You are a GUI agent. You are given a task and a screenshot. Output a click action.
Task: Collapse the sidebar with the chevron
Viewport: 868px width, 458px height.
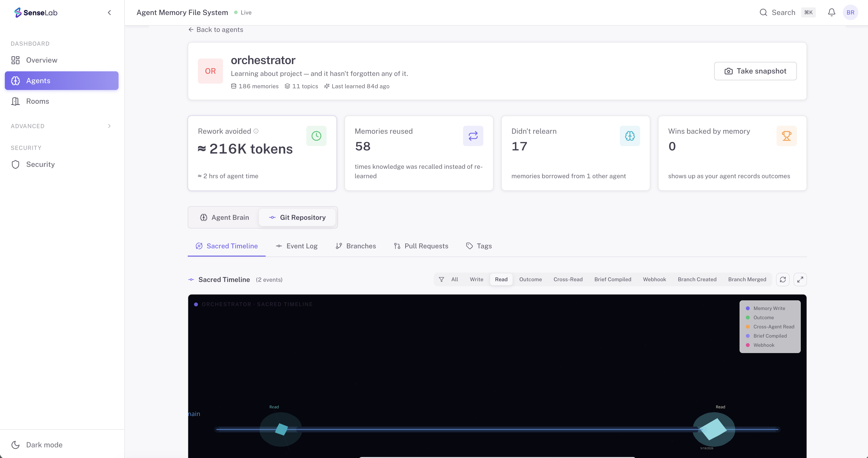[109, 13]
